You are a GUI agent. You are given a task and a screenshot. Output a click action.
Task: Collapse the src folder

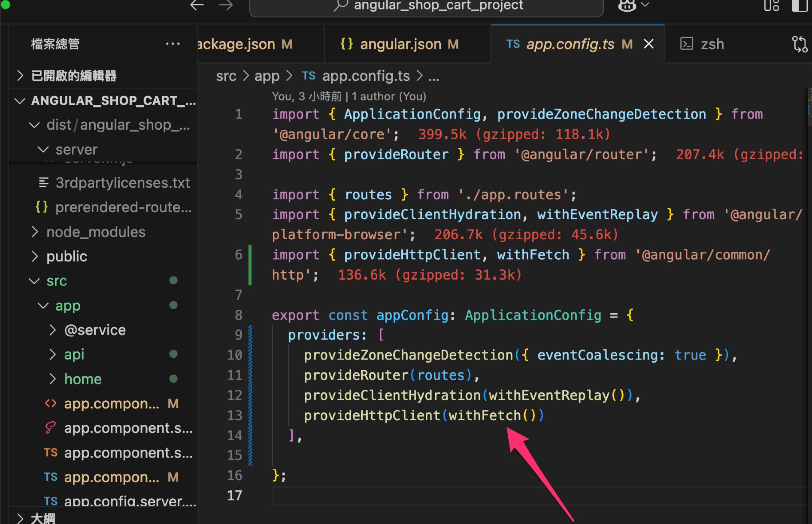[56, 281]
